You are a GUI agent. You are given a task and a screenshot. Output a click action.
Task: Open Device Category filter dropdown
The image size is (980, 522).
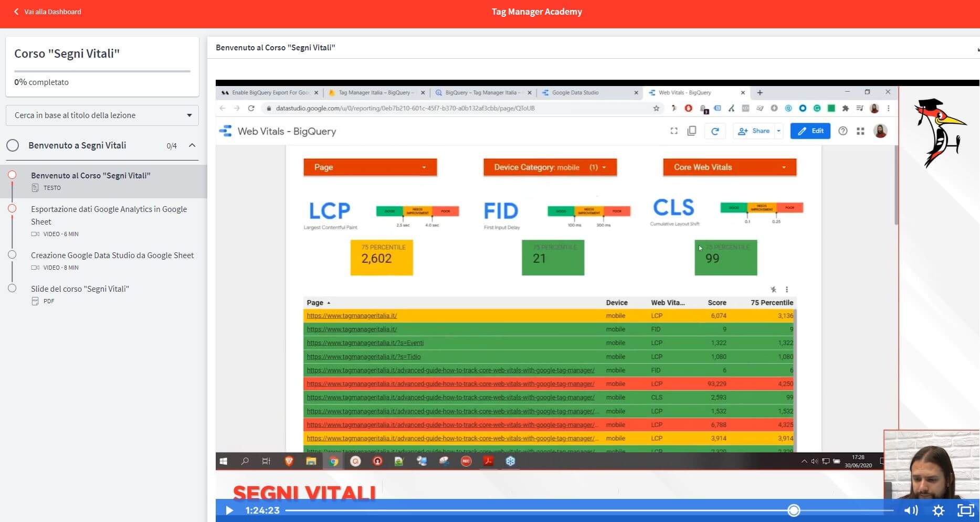pos(550,167)
